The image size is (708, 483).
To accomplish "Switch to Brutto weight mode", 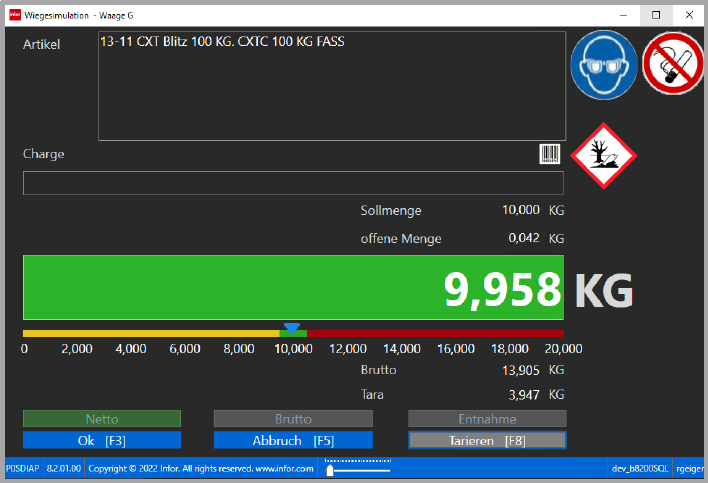I will [293, 419].
